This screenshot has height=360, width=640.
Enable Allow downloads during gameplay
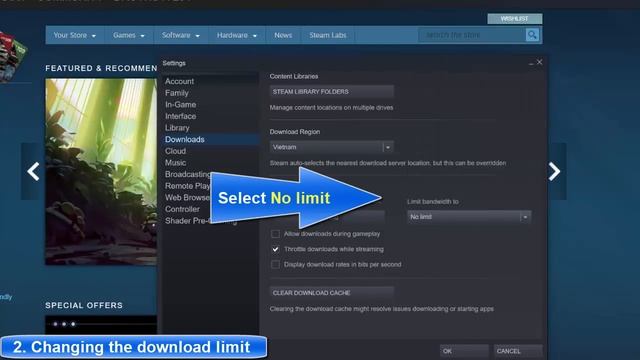coord(276,234)
